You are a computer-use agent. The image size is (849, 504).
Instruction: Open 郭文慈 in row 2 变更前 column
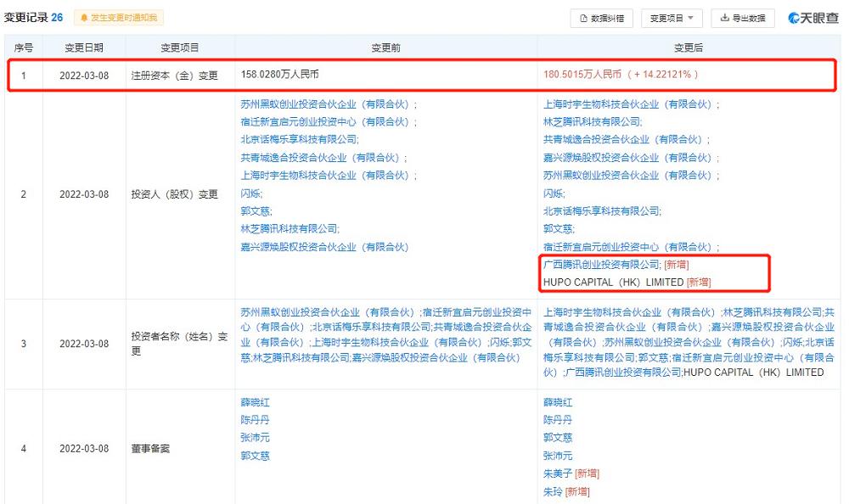tap(256, 211)
